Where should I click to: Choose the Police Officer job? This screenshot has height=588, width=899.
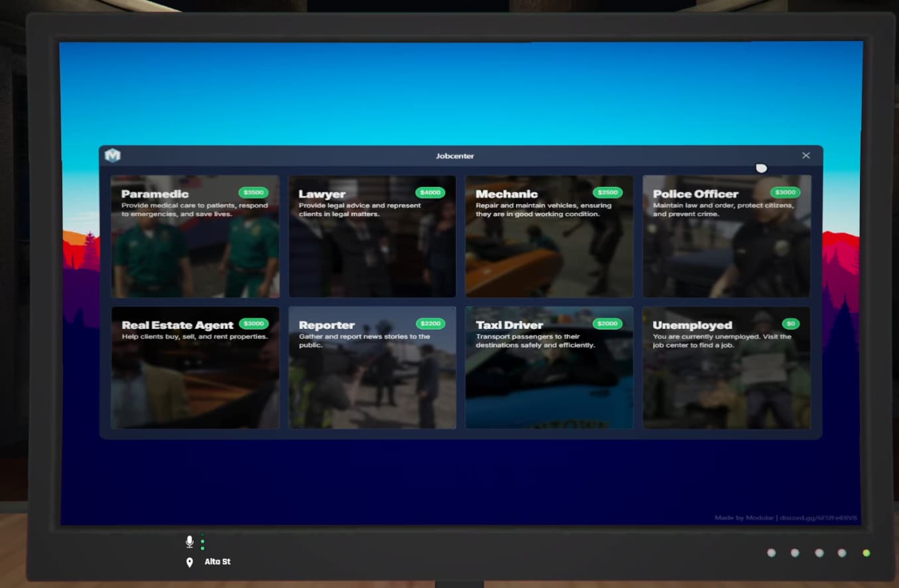tap(726, 236)
